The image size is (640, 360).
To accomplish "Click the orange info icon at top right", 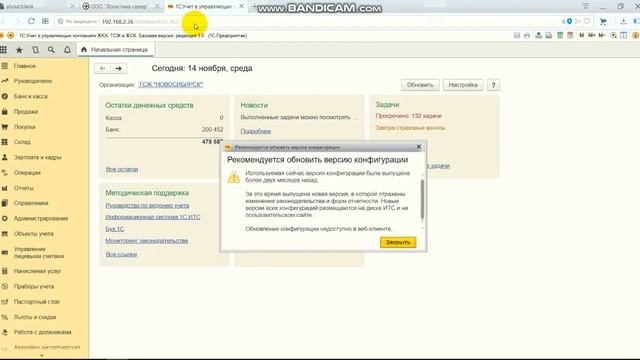I will [x=636, y=36].
